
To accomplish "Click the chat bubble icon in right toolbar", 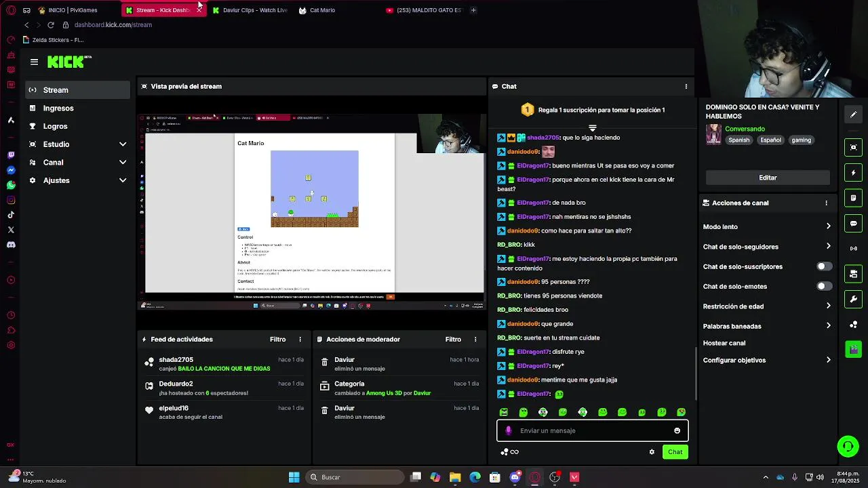I will pos(853,224).
